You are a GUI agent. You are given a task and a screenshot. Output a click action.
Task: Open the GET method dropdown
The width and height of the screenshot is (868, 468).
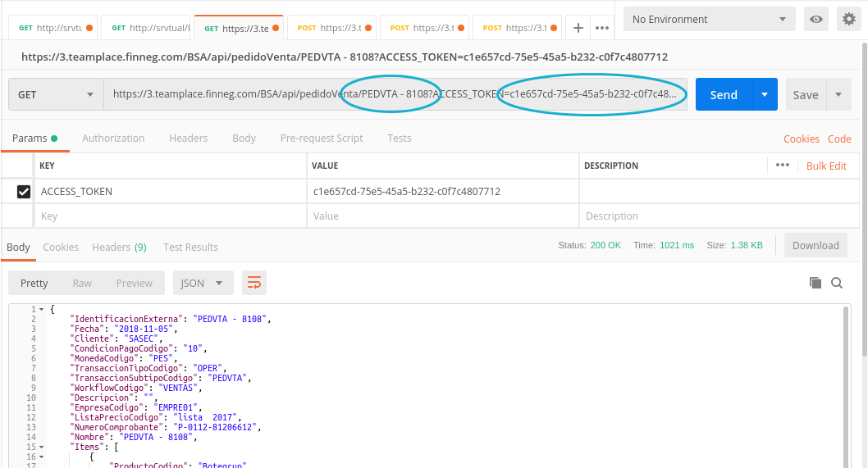pyautogui.click(x=56, y=94)
